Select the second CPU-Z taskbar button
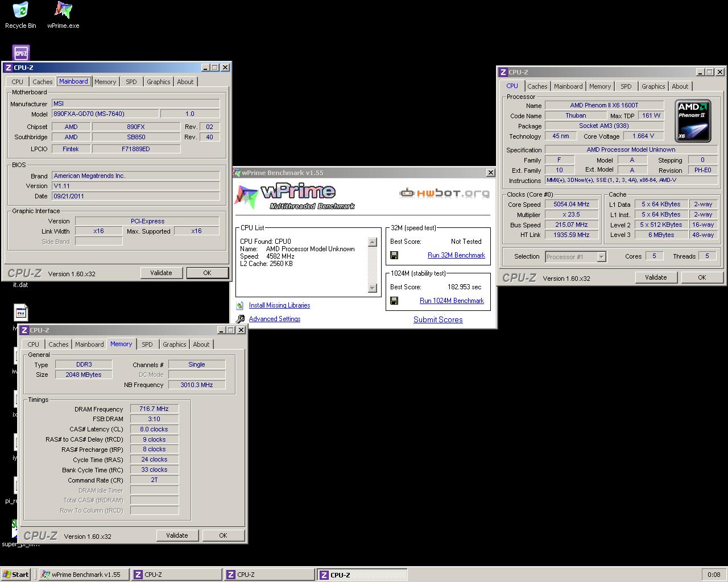The width and height of the screenshot is (728, 582). [269, 575]
